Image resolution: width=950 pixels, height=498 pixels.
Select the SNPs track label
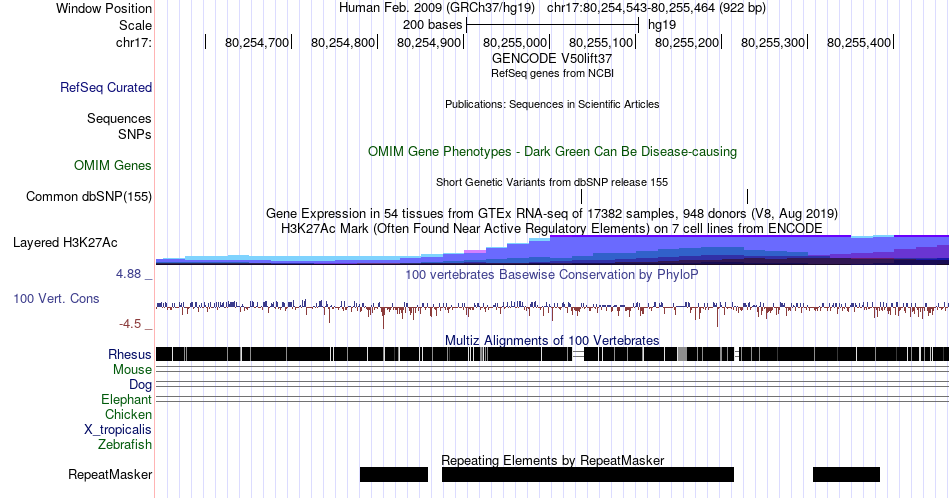pyautogui.click(x=135, y=134)
